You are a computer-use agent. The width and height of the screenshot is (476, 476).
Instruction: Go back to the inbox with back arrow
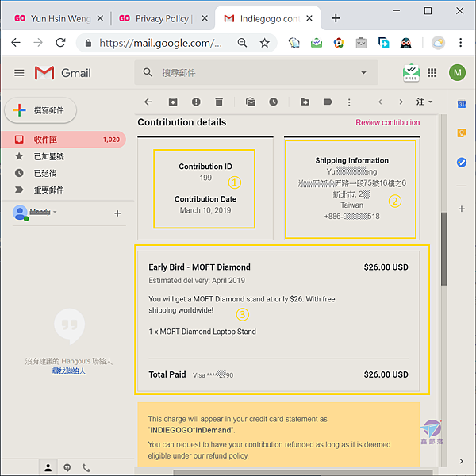point(148,102)
